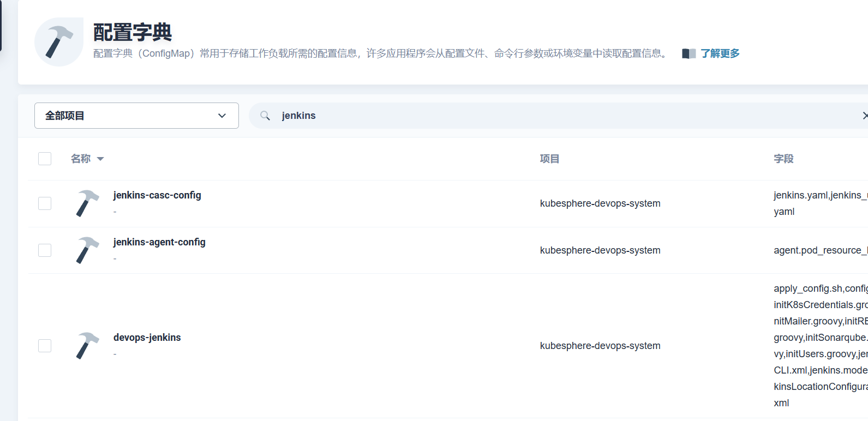The height and width of the screenshot is (421, 868).
Task: Click the jenkins-casc-config hammer icon
Action: pyautogui.click(x=87, y=203)
